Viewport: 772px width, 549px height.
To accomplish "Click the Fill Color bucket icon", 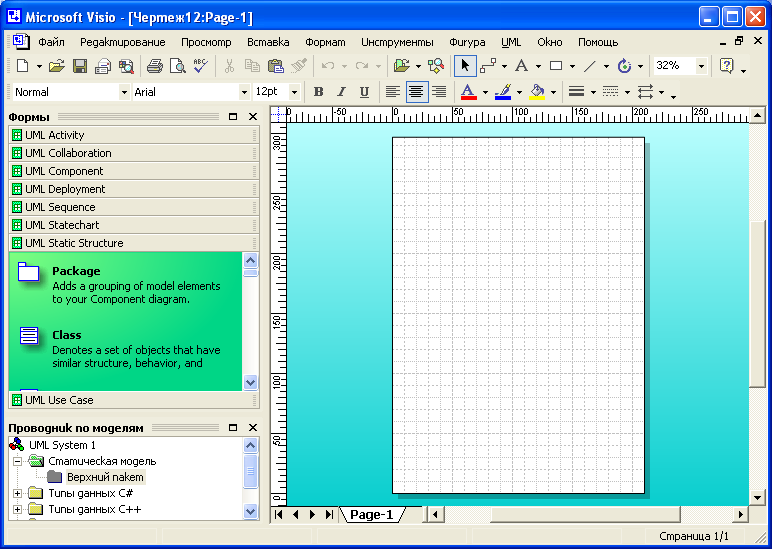I will pos(537,92).
